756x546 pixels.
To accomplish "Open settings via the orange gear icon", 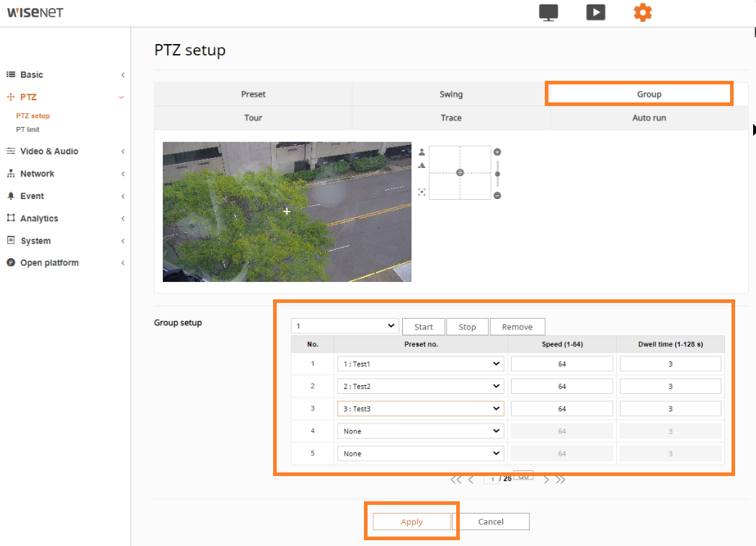I will pyautogui.click(x=642, y=12).
